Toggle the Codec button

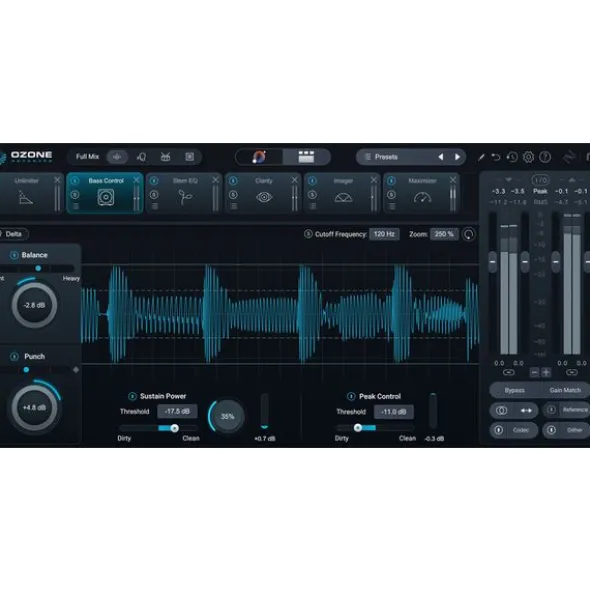tap(513, 430)
